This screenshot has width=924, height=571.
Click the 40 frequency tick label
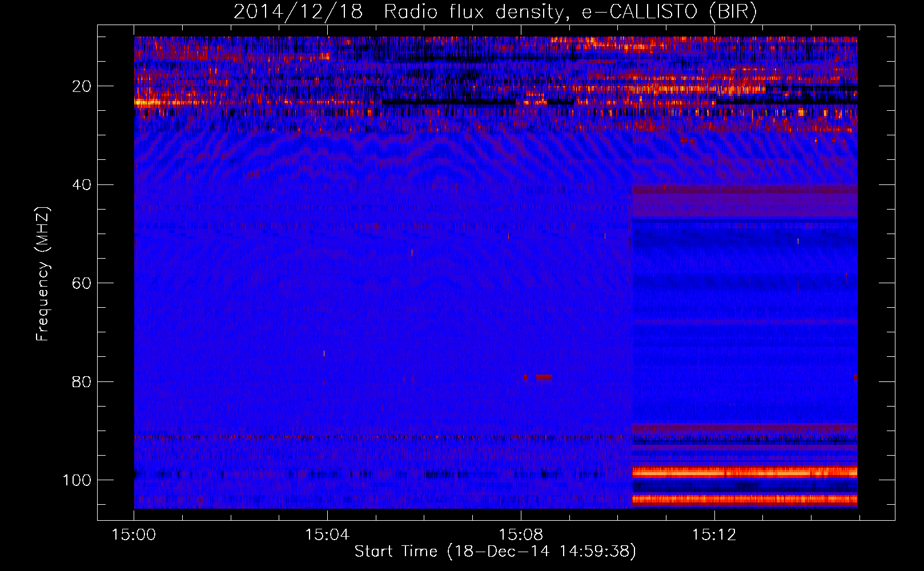[x=82, y=185]
